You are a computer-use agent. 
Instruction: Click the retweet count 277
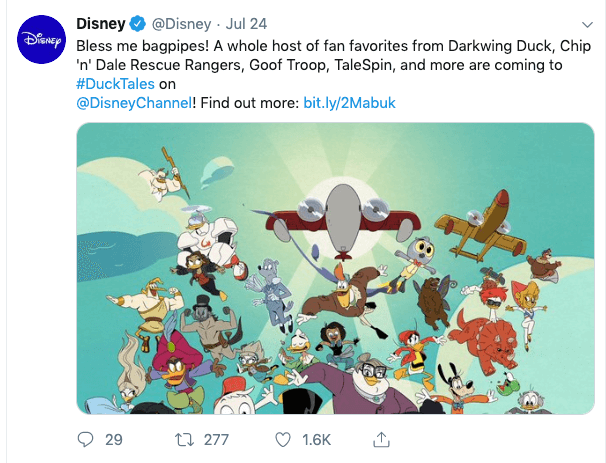pyautogui.click(x=216, y=440)
